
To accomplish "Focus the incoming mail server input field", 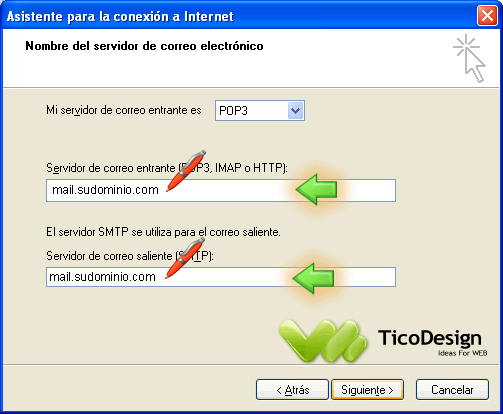I will click(221, 190).
